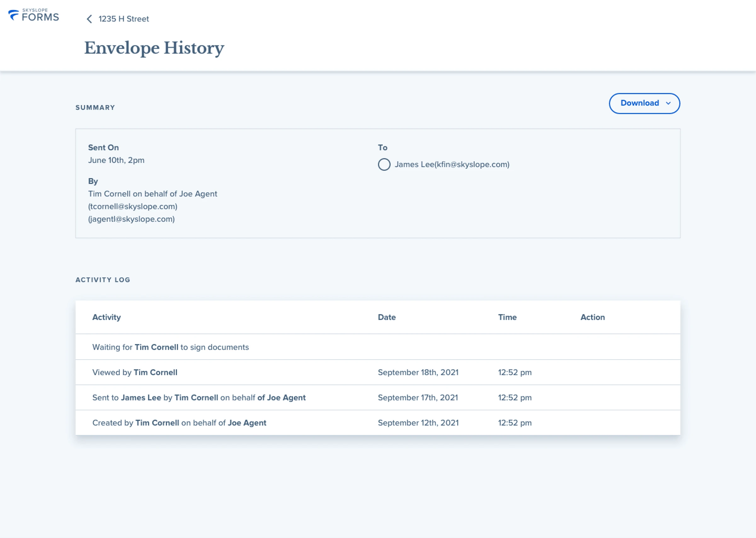Image resolution: width=756 pixels, height=538 pixels.
Task: Click the Date column header
Action: (387, 317)
